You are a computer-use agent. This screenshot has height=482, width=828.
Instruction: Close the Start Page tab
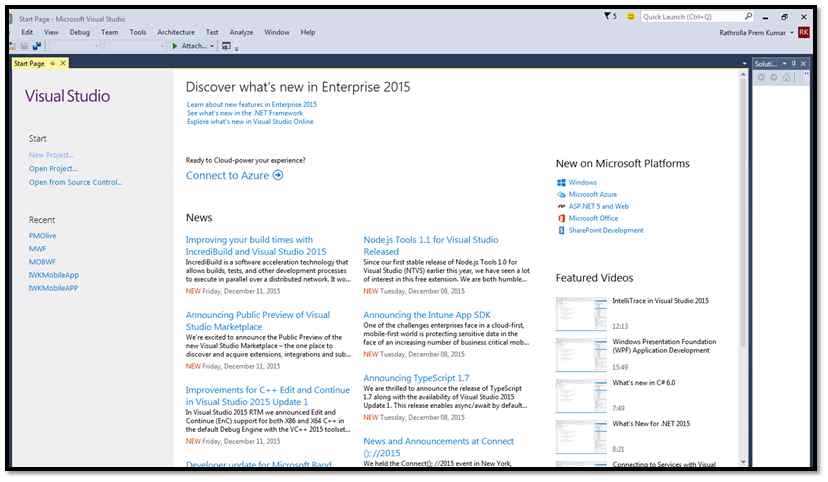pyautogui.click(x=64, y=64)
